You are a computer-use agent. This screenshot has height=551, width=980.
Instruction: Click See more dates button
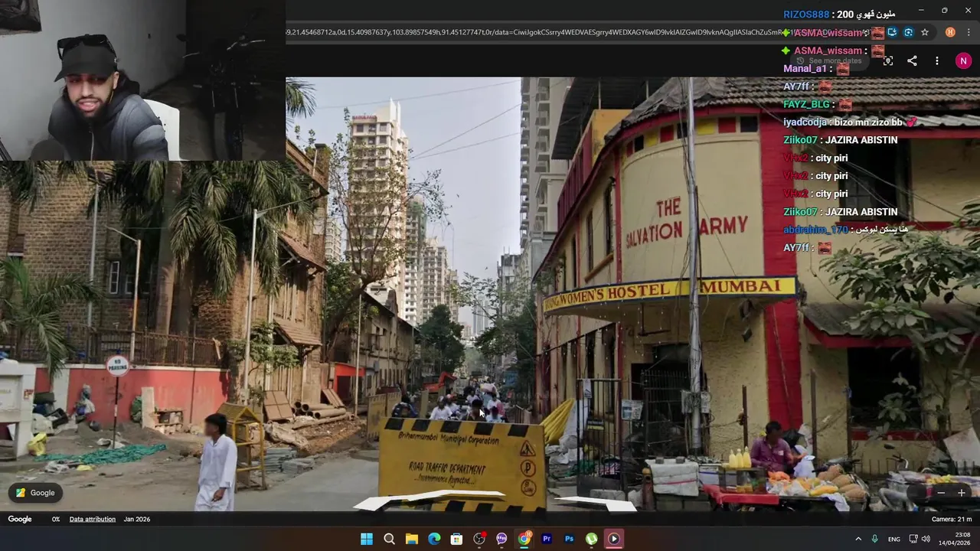click(x=829, y=60)
